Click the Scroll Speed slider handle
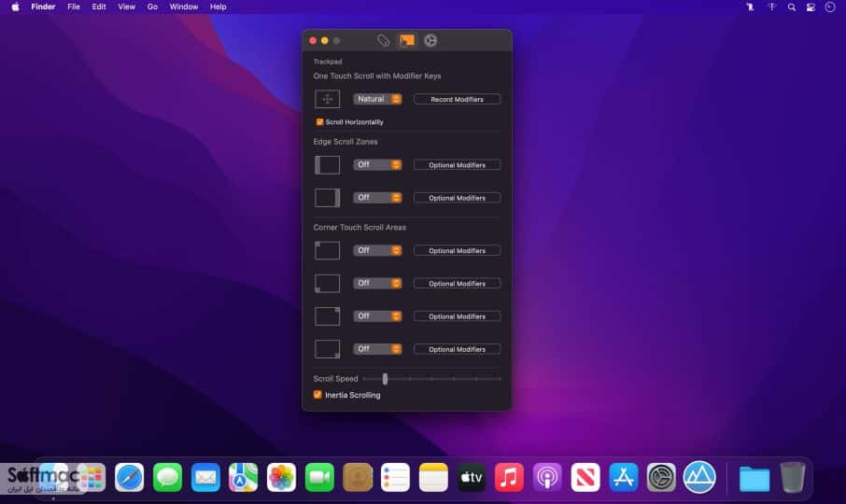This screenshot has height=504, width=846. pyautogui.click(x=385, y=379)
